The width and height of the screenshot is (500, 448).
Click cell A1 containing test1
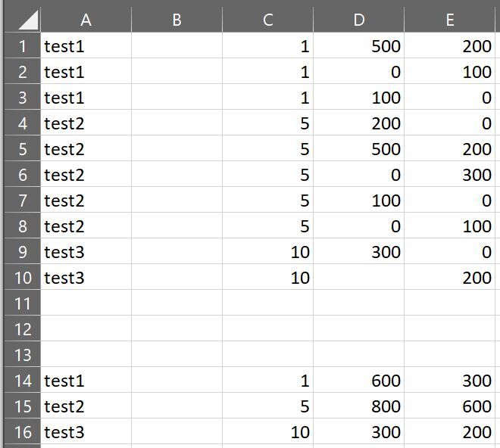tap(86, 45)
